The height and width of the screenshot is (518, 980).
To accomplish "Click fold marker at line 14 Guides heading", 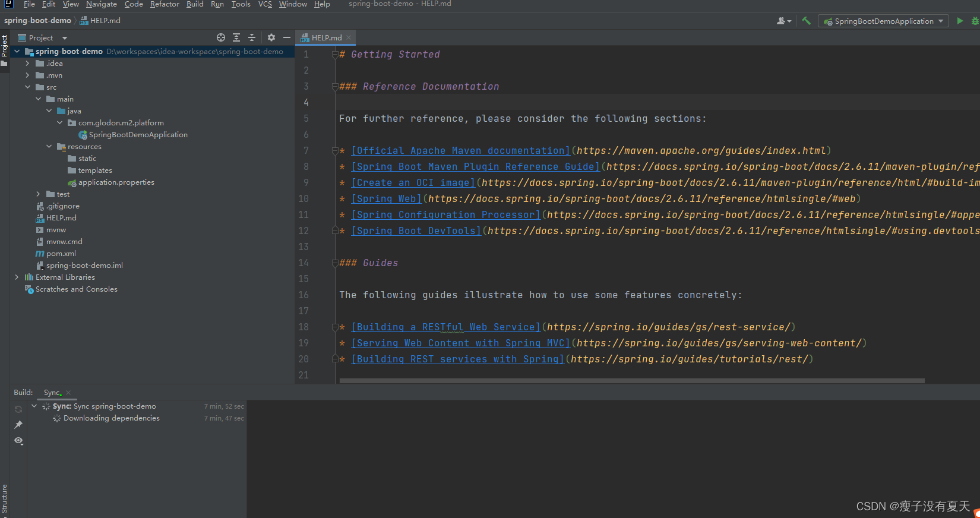I will click(335, 263).
